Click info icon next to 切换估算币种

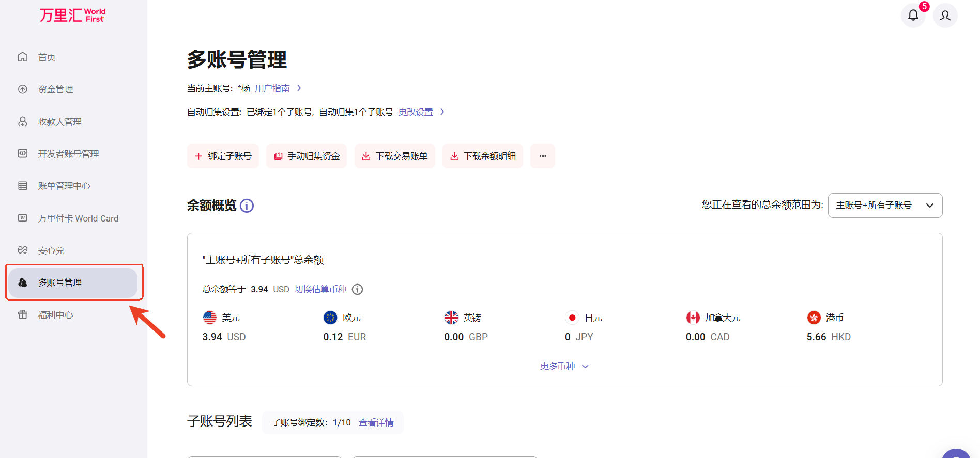[357, 290]
